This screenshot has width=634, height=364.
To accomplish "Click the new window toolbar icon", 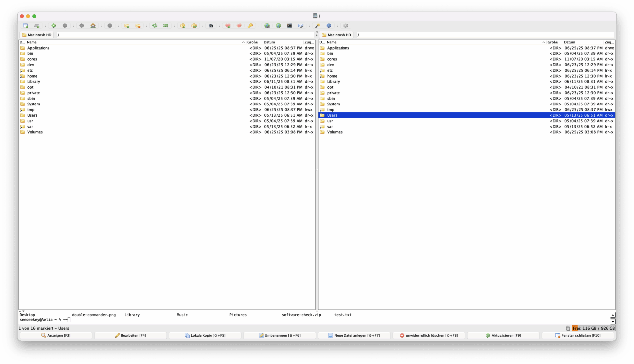I will click(x=26, y=26).
